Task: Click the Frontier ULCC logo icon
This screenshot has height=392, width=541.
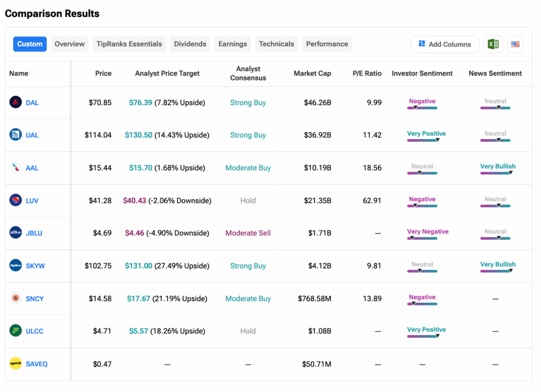Action: pos(16,331)
